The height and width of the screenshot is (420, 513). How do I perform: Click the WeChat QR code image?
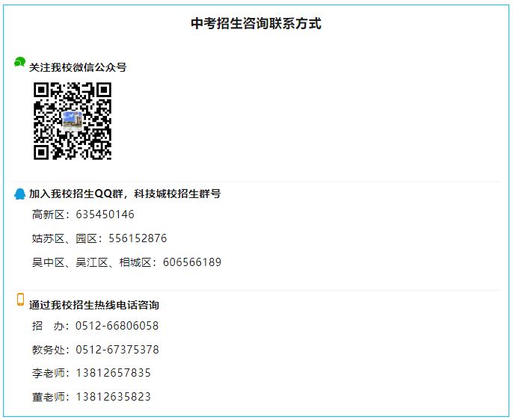73,121
